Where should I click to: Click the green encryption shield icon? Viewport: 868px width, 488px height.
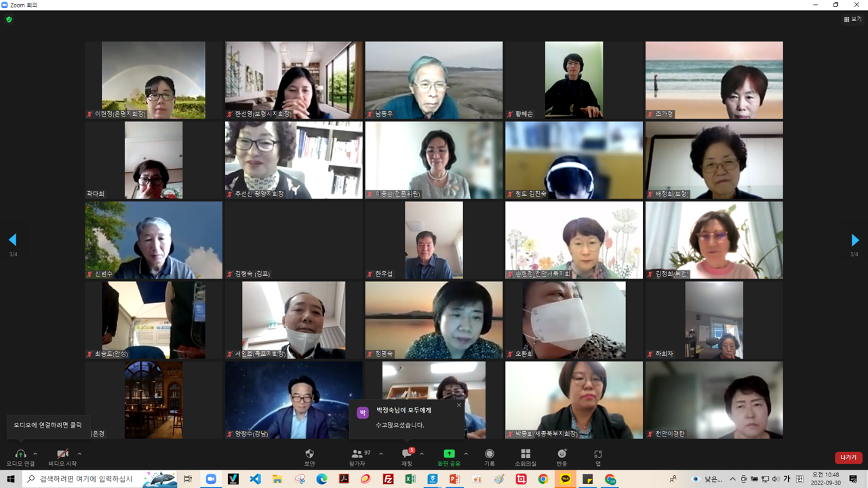9,20
